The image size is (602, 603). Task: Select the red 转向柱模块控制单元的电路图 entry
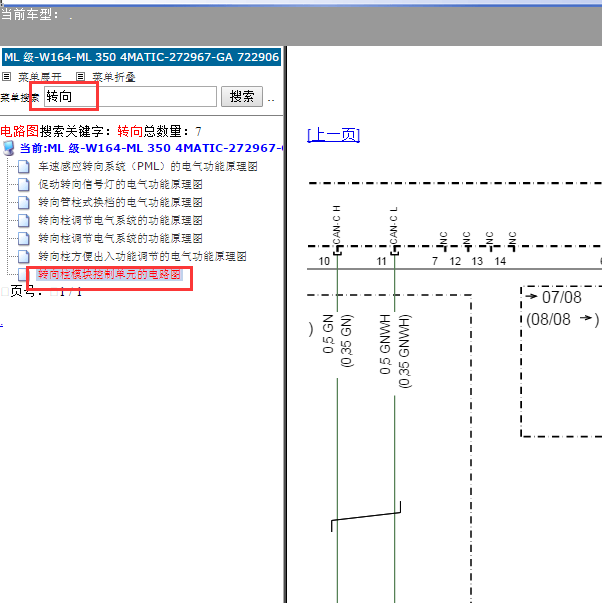click(x=109, y=274)
